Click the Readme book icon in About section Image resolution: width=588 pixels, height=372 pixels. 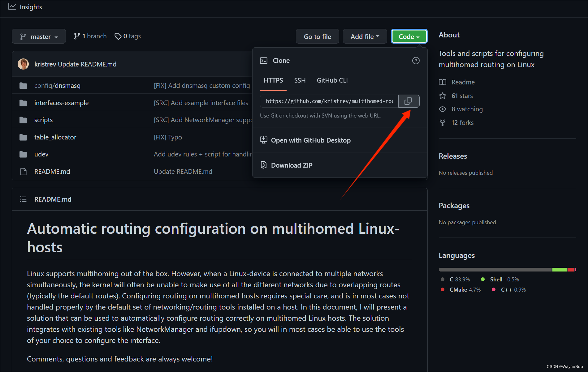pyautogui.click(x=443, y=82)
